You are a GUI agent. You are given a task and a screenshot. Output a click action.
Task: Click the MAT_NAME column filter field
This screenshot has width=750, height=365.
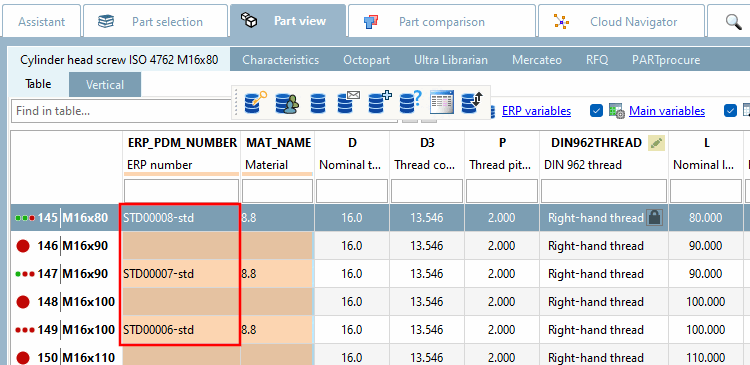click(x=277, y=191)
